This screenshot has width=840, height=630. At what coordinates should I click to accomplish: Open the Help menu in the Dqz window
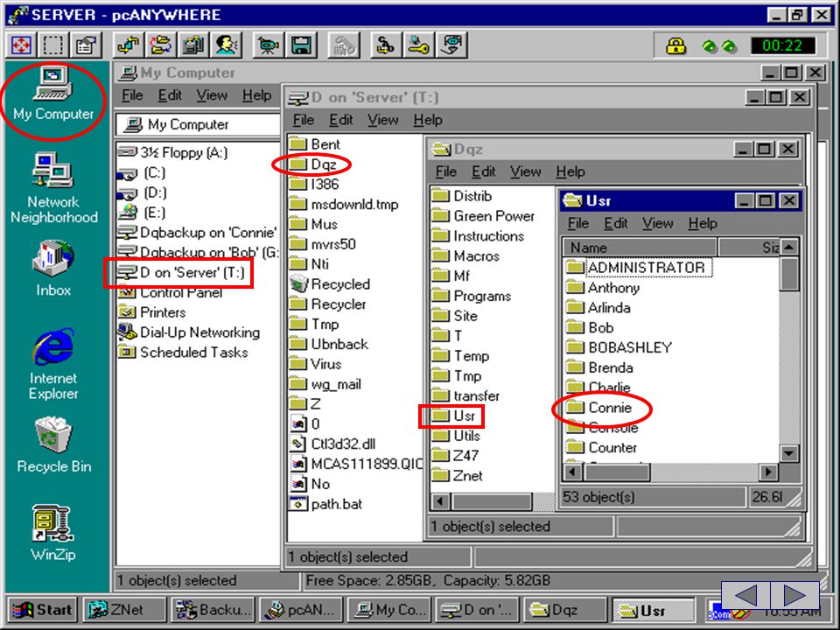click(x=570, y=171)
